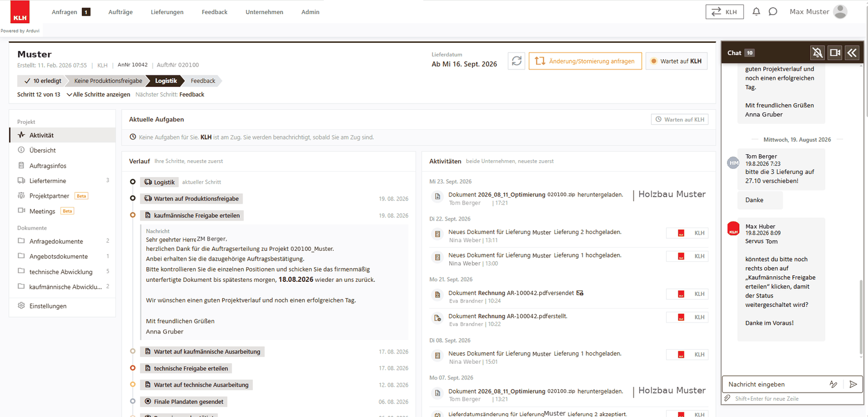
Task: Open the Admin menu
Action: [x=310, y=12]
